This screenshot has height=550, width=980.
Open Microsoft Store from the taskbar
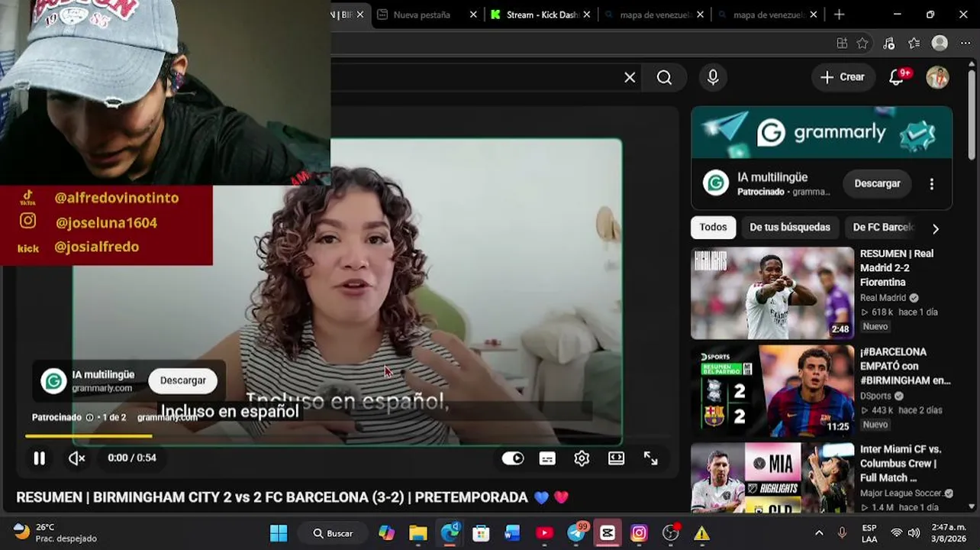pyautogui.click(x=481, y=533)
